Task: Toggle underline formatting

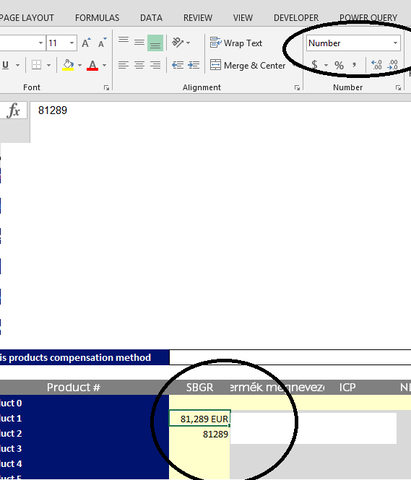Action: tap(5, 65)
